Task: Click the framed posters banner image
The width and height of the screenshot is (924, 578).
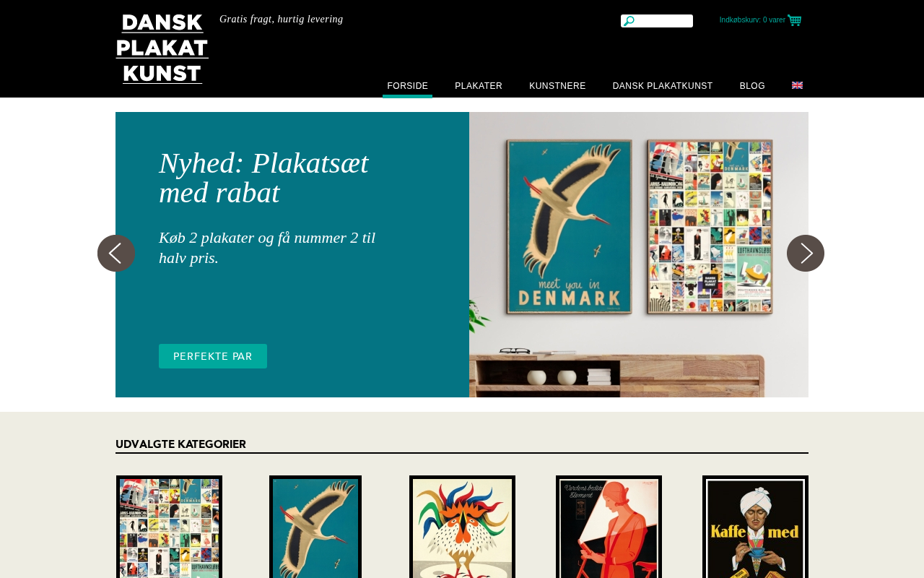Action: 639,254
